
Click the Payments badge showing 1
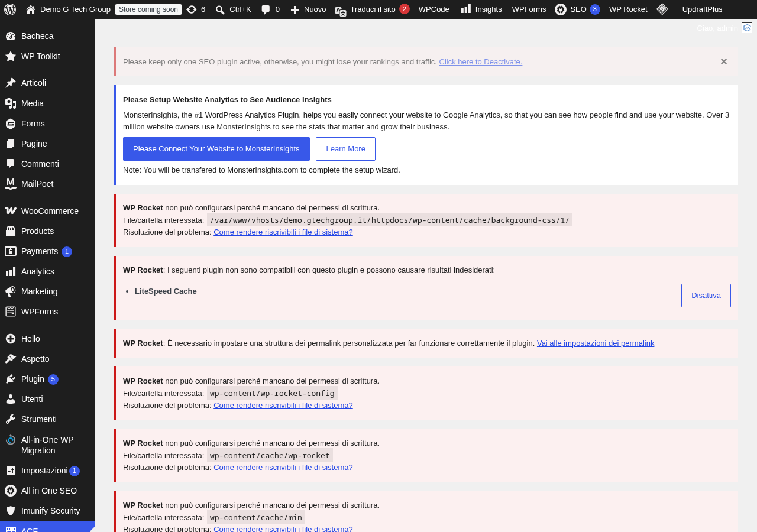pos(67,252)
